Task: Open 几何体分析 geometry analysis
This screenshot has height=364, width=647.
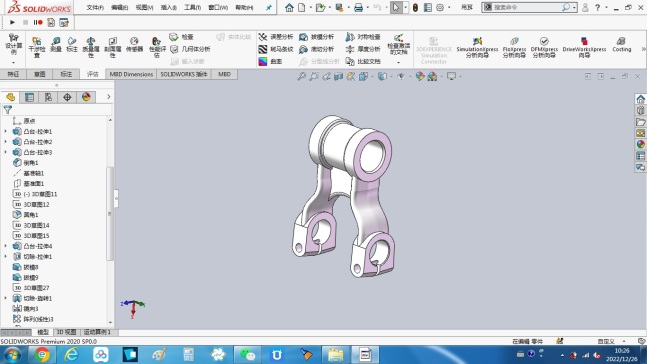Action: coord(190,49)
